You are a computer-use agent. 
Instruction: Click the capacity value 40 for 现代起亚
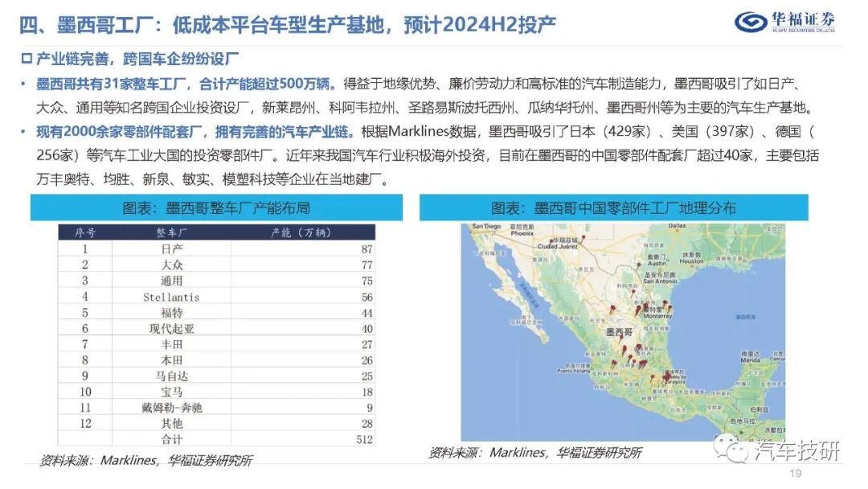pyautogui.click(x=367, y=328)
